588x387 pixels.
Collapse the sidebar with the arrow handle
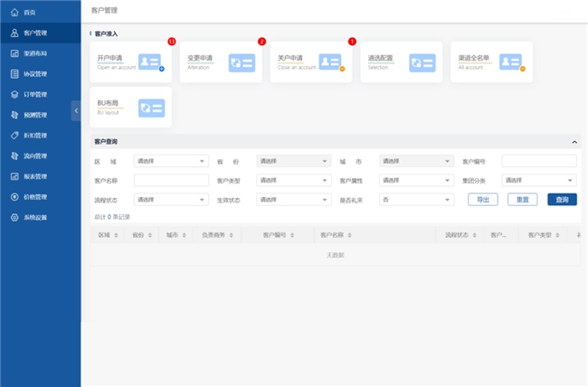point(76,110)
